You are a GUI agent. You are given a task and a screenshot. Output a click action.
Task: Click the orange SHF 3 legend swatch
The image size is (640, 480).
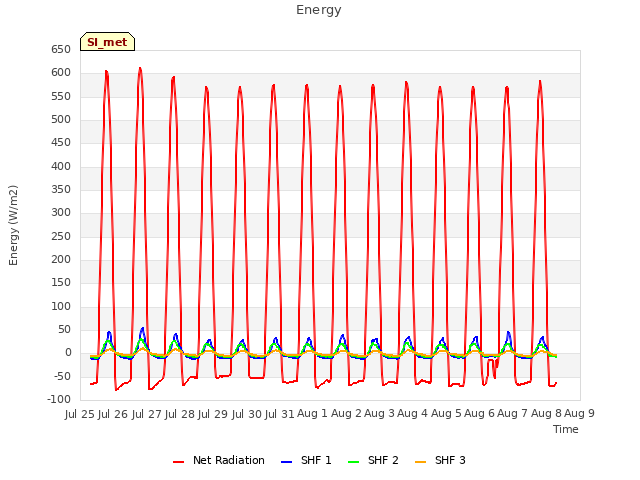[420, 462]
